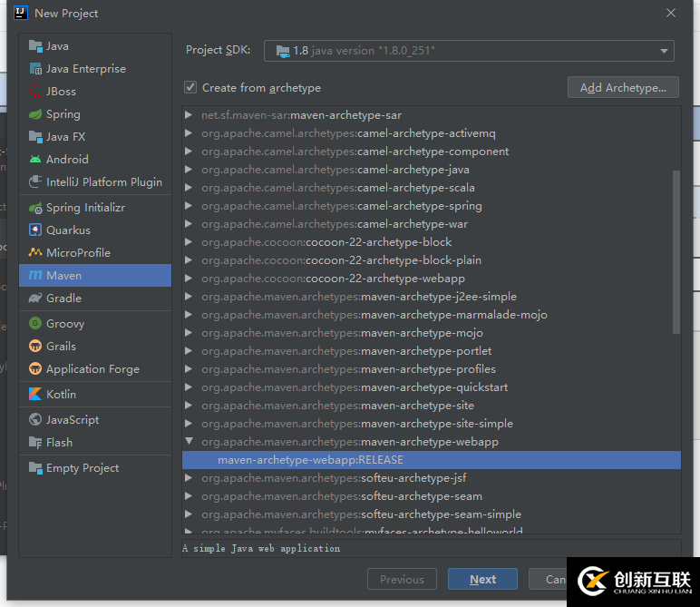Image resolution: width=700 pixels, height=607 pixels.
Task: Click the Android robot icon
Action: 35,160
